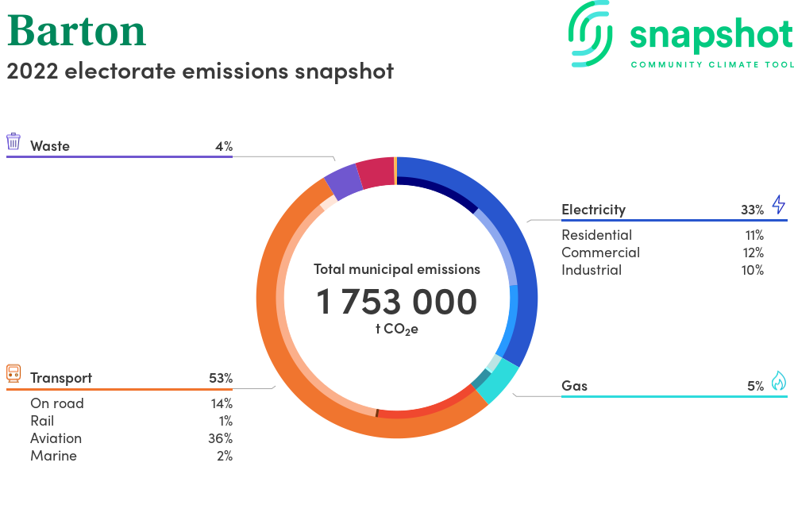
Task: Click the 'snapshot' logo wordmark
Action: tap(711, 34)
